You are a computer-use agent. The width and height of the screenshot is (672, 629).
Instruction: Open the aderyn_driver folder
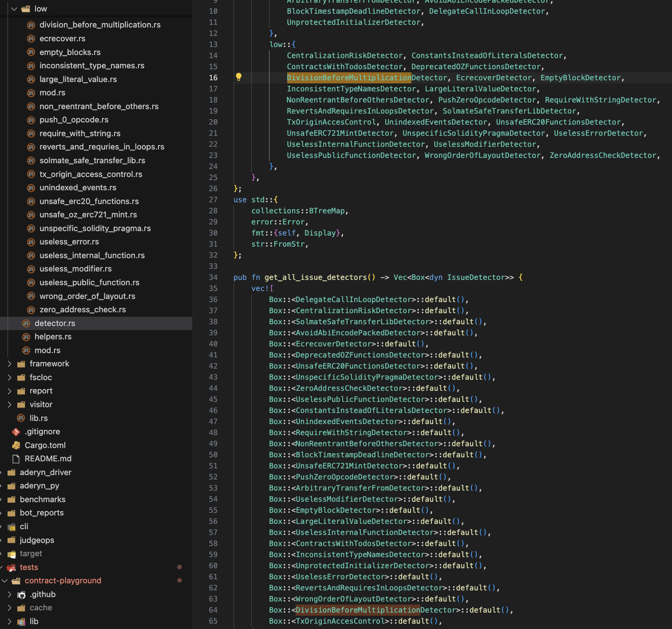45,472
